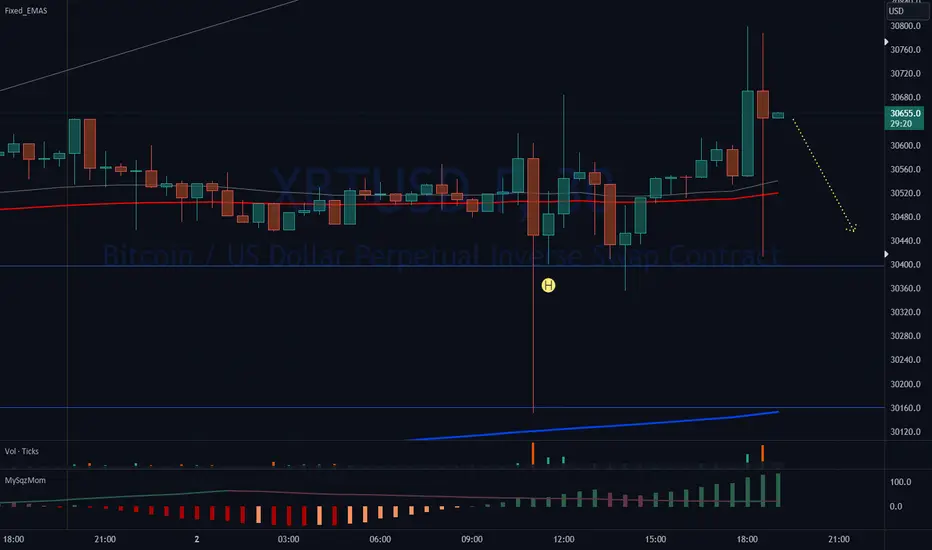The height and width of the screenshot is (550, 932).
Task: Select the horizontal blue line at 30160.0
Action: (x=442, y=407)
